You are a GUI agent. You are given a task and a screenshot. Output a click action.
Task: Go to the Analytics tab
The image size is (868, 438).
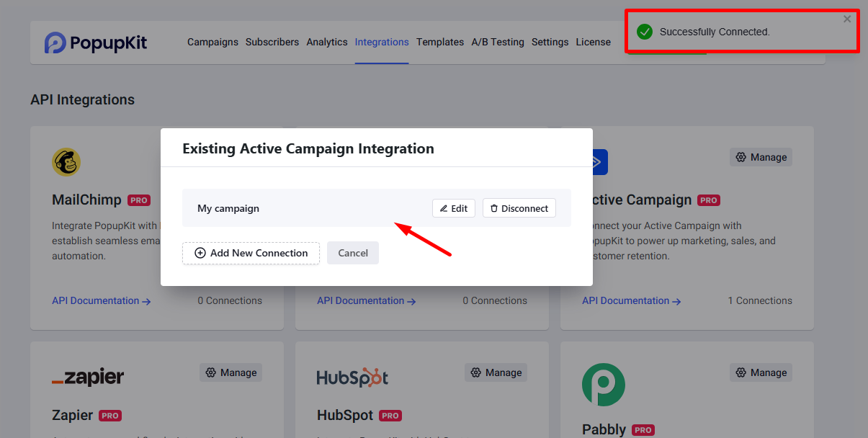click(327, 42)
